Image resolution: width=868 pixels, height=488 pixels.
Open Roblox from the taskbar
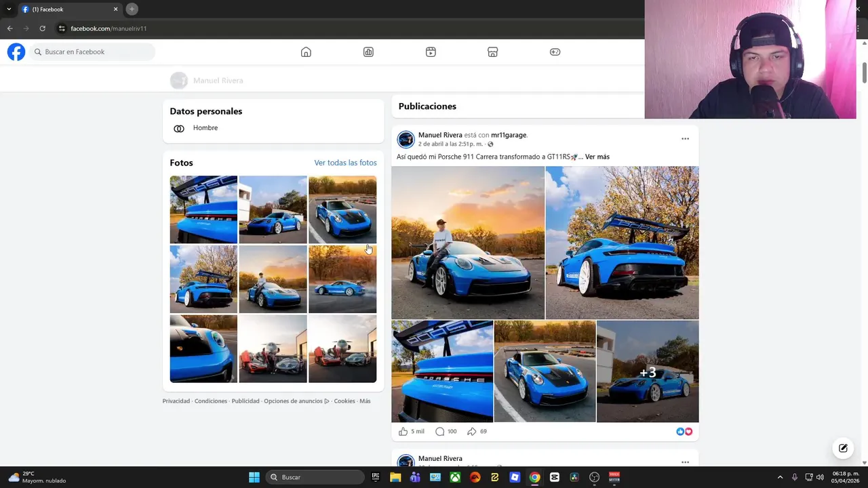[x=515, y=477]
